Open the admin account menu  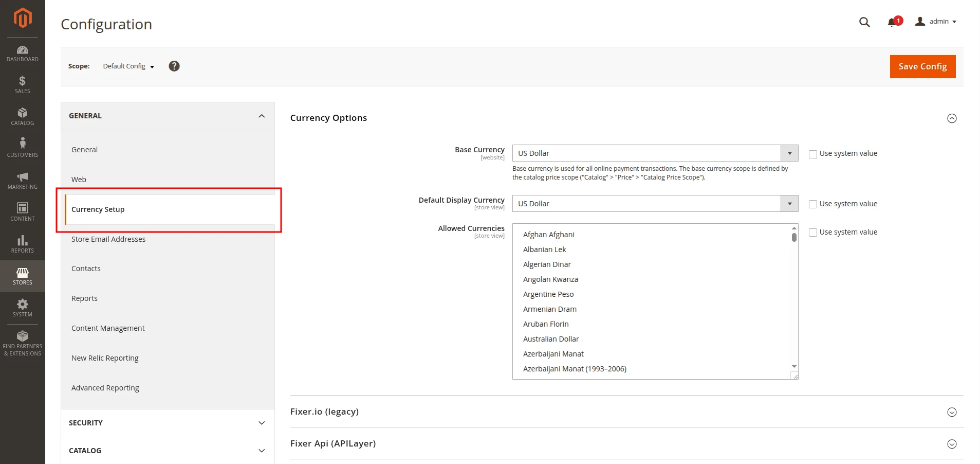936,22
